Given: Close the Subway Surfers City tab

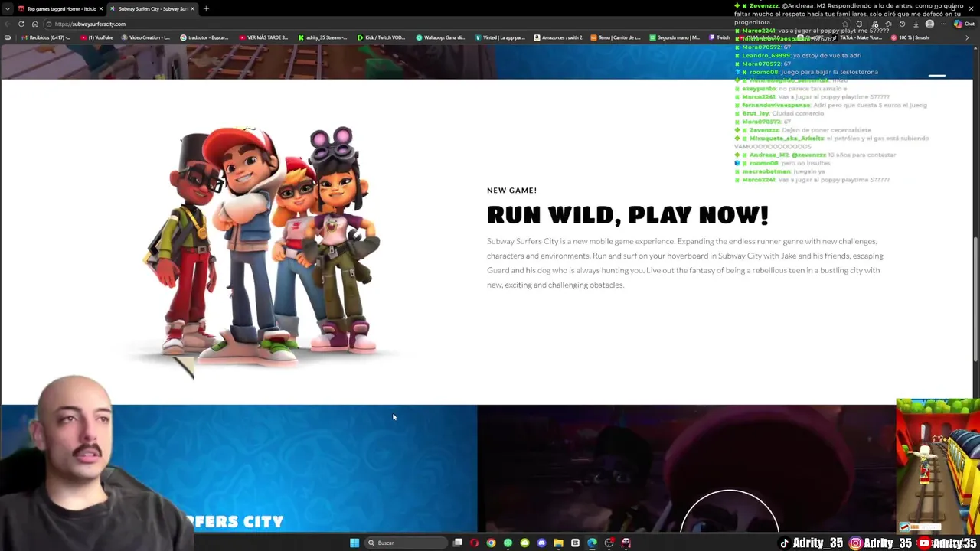Looking at the screenshot, I should (x=192, y=8).
